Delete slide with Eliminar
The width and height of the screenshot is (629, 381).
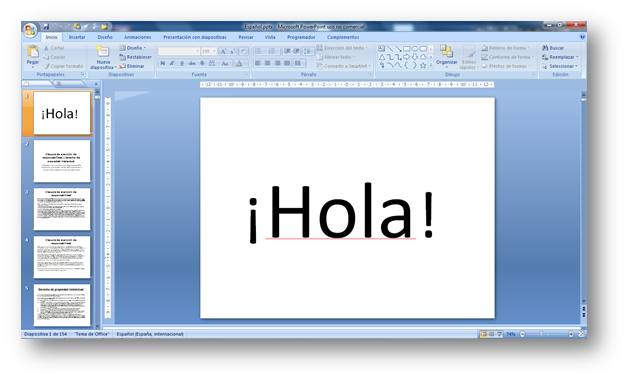tap(132, 66)
